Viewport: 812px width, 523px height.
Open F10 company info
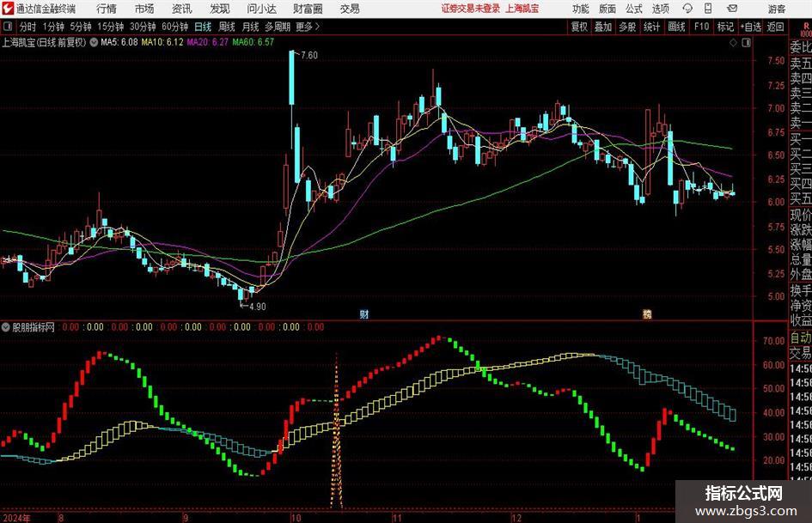point(701,27)
